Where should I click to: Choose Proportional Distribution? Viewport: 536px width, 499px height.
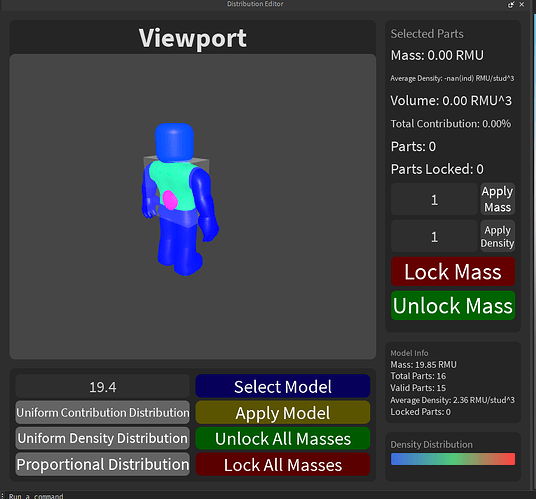point(103,464)
